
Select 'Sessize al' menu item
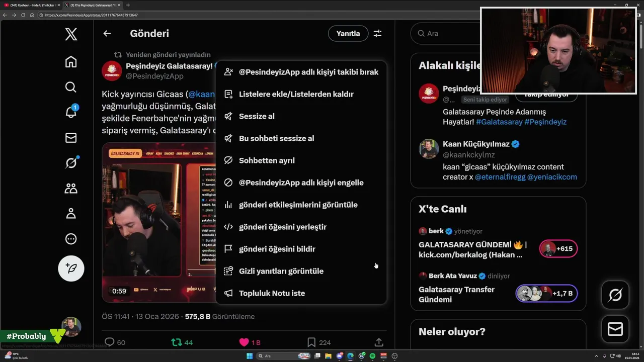point(301,116)
